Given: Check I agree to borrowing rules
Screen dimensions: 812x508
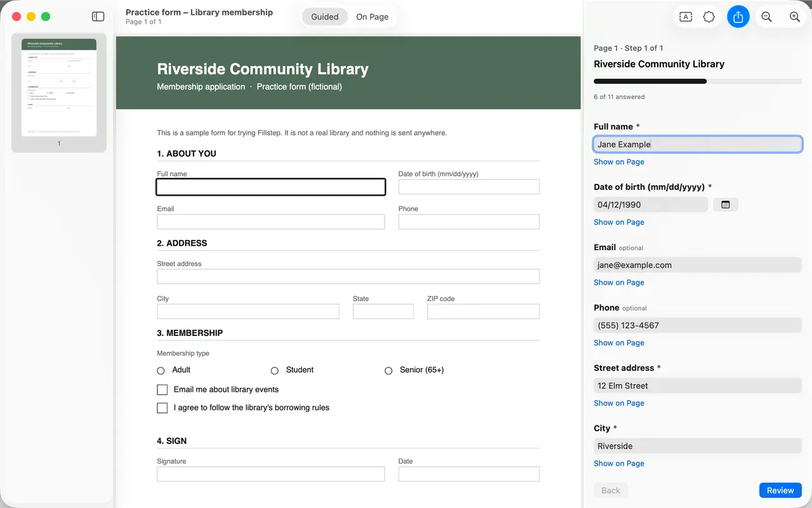Looking at the screenshot, I should [x=162, y=408].
